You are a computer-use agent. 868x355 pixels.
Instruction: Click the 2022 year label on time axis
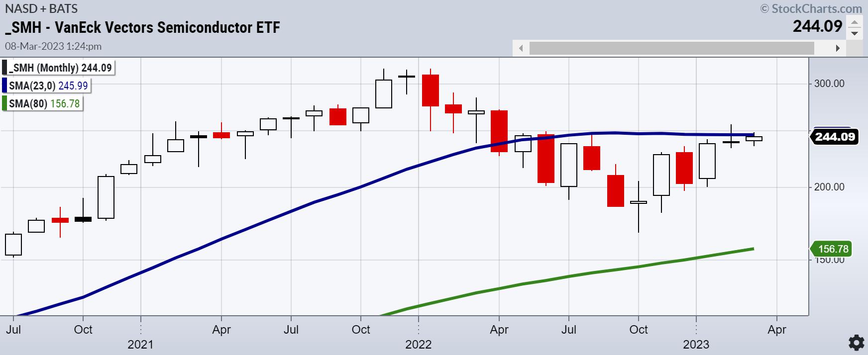(x=419, y=344)
